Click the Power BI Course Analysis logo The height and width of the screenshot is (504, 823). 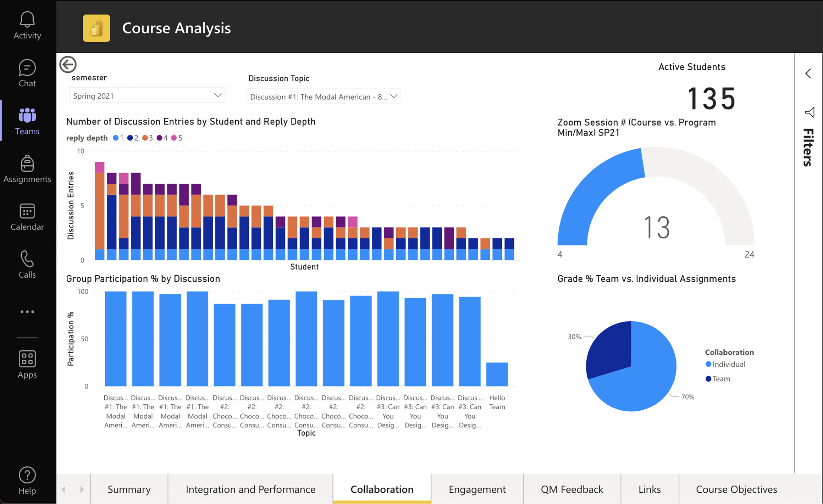[x=96, y=28]
